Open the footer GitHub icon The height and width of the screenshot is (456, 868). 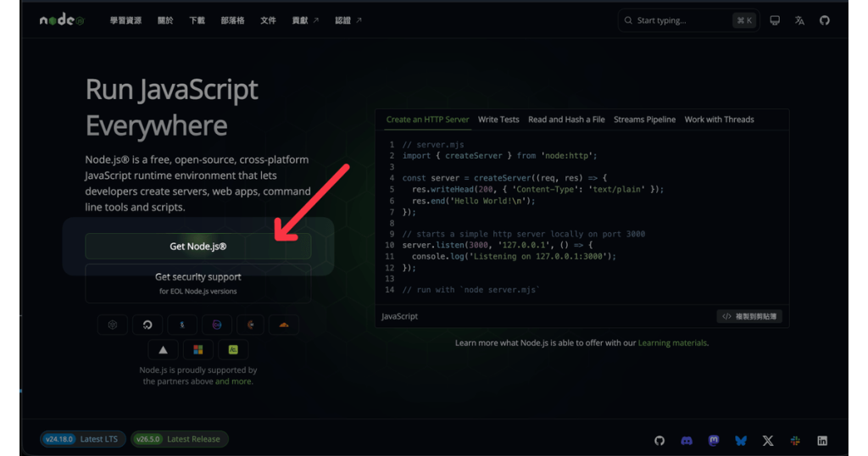(x=659, y=441)
